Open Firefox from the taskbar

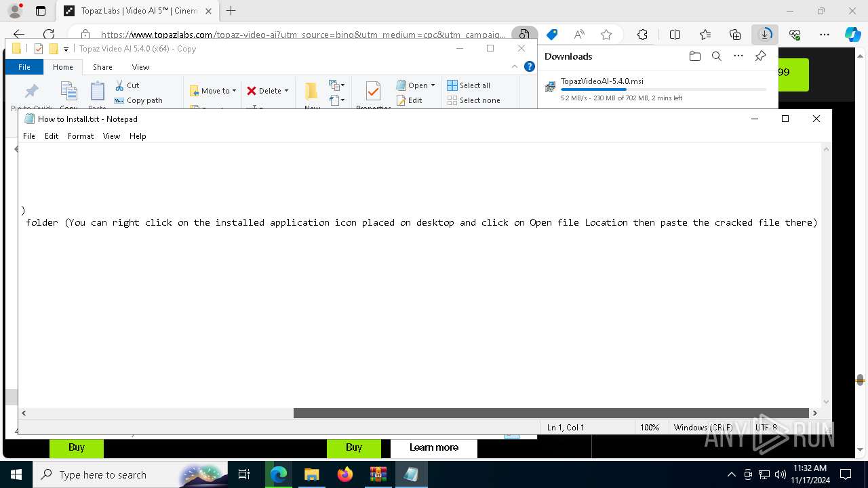click(x=345, y=474)
